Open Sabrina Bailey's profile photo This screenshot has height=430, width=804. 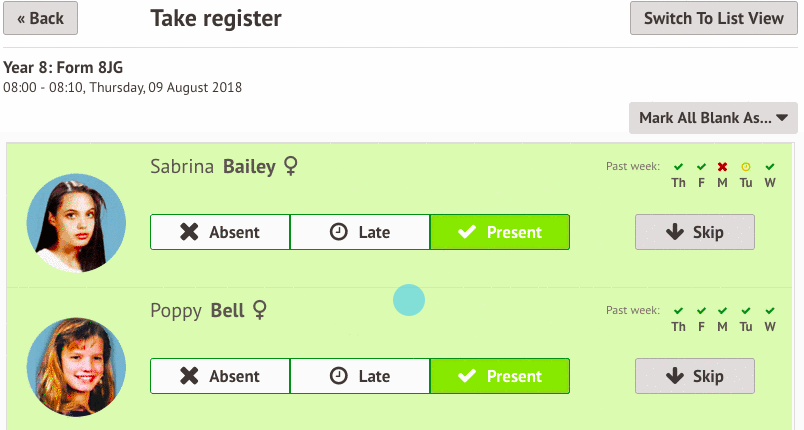[x=76, y=223]
